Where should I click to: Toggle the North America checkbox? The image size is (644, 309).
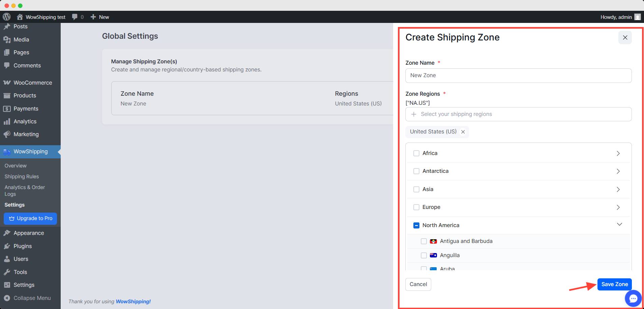coord(416,225)
